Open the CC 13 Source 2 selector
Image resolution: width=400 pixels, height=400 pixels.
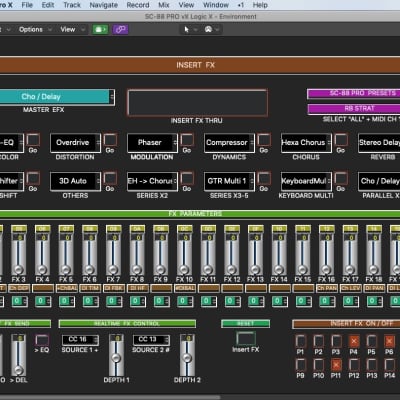pos(151,340)
